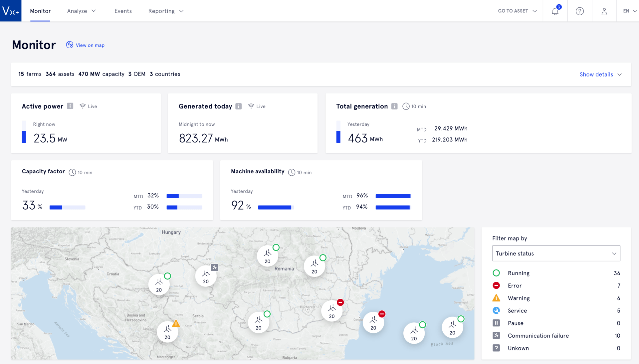Click the MTD capacity factor progress bar
639x364 pixels.
coord(184,196)
